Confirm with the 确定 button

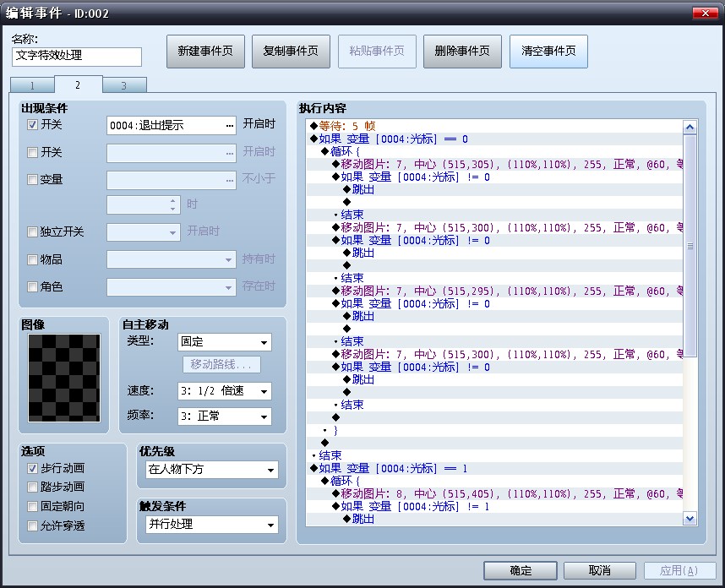pyautogui.click(x=521, y=571)
